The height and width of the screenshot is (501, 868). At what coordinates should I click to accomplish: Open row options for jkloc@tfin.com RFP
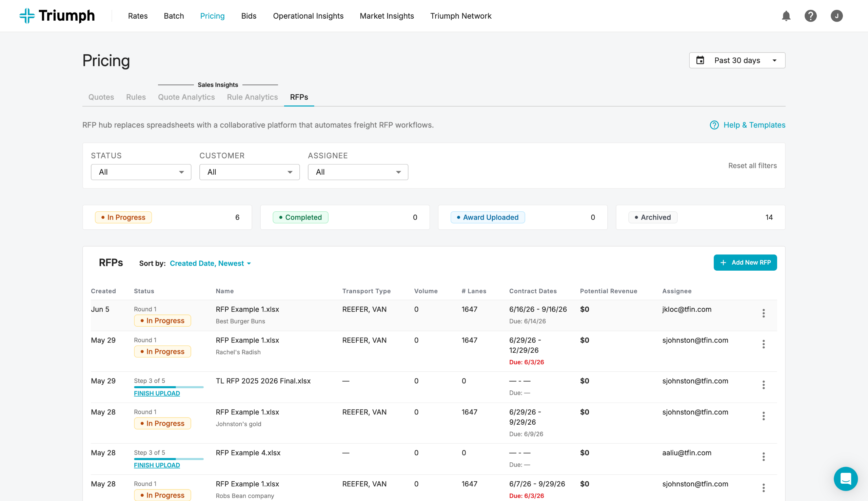763,313
